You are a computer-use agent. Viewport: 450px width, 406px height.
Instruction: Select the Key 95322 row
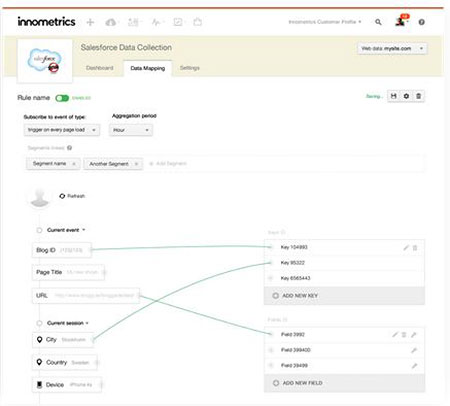[x=344, y=263]
